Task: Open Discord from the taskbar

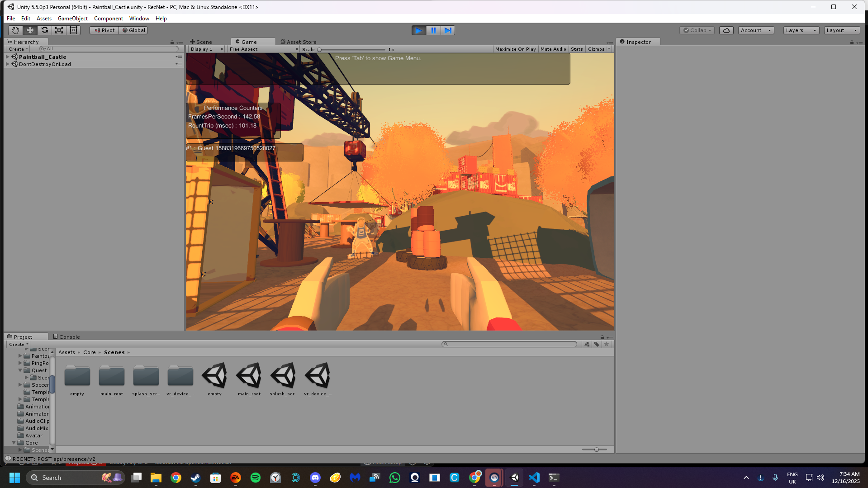Action: [315, 478]
